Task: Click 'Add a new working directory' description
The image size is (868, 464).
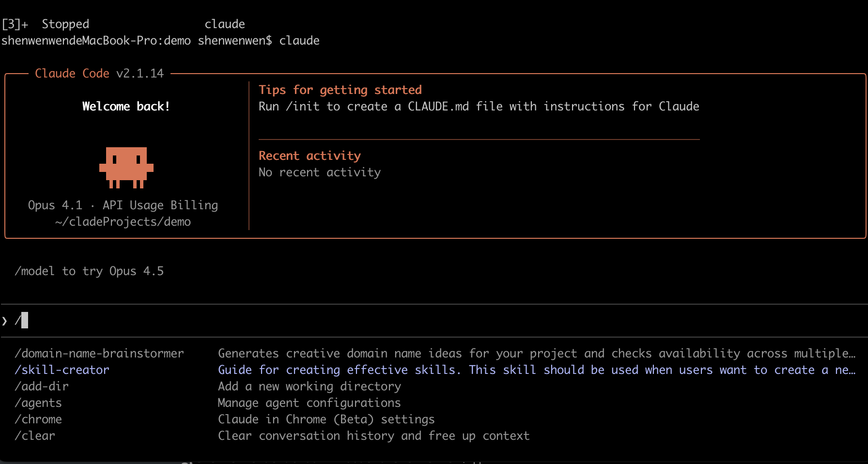Action: click(x=310, y=387)
